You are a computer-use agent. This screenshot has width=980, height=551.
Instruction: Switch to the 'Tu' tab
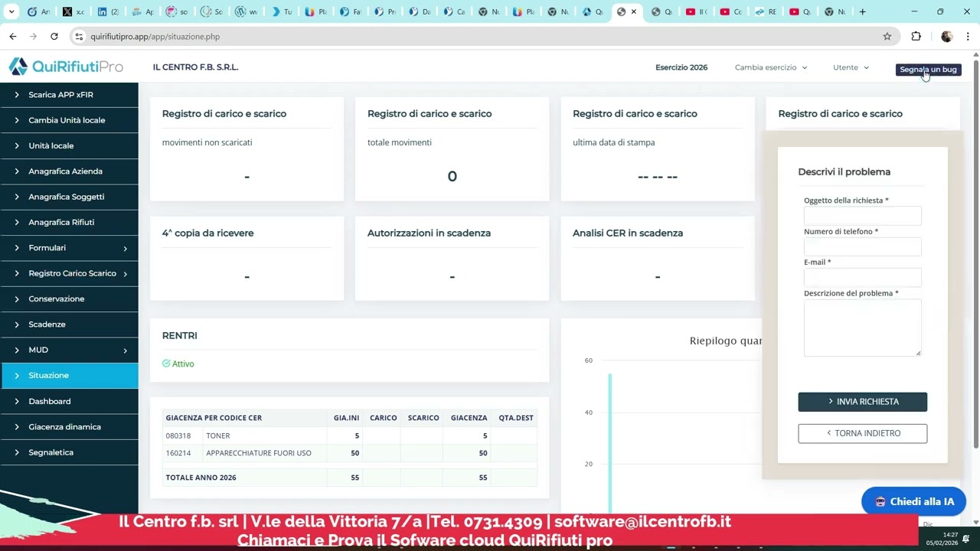(x=281, y=11)
